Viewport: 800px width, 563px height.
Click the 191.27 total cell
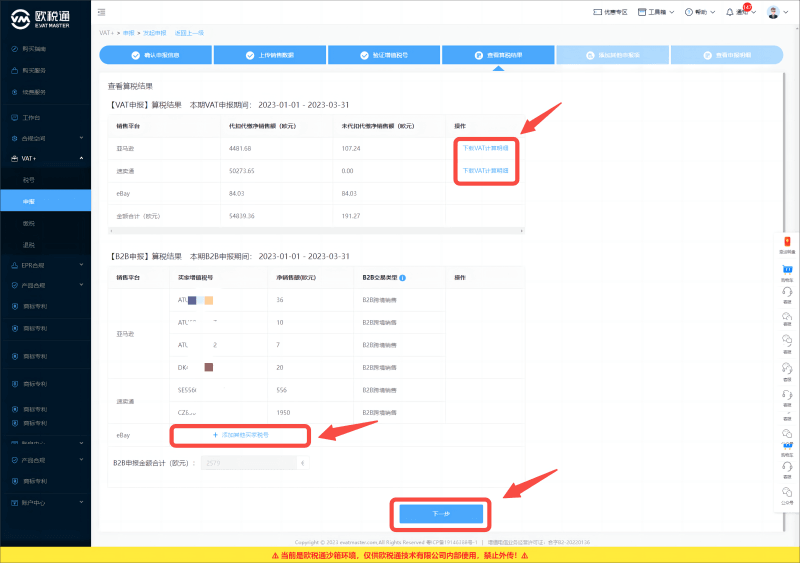coord(351,216)
